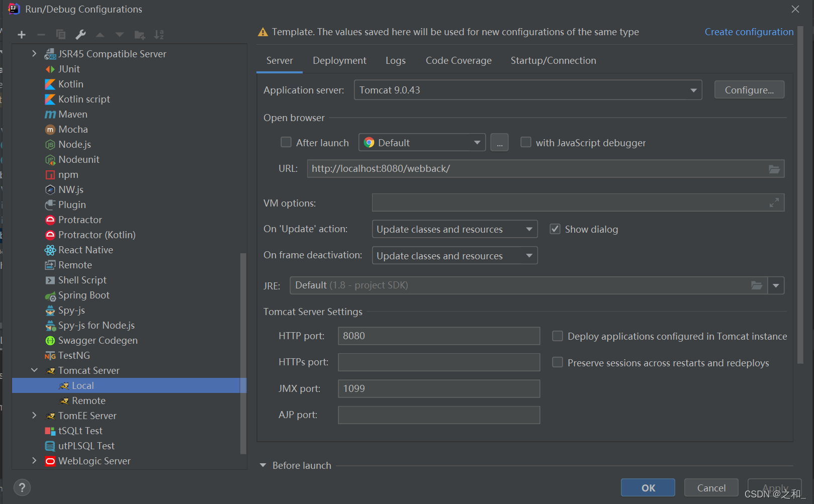Click the Cancel button
The width and height of the screenshot is (814, 504).
coord(711,488)
